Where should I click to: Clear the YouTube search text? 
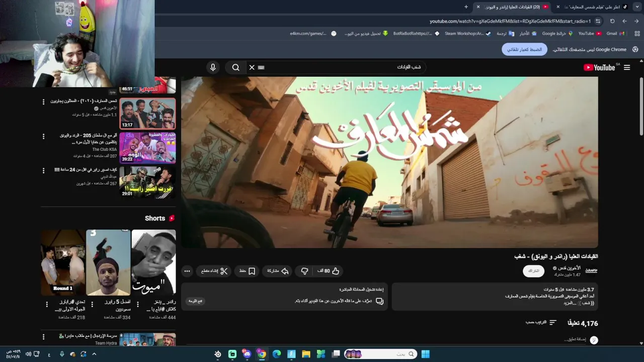pyautogui.click(x=252, y=67)
